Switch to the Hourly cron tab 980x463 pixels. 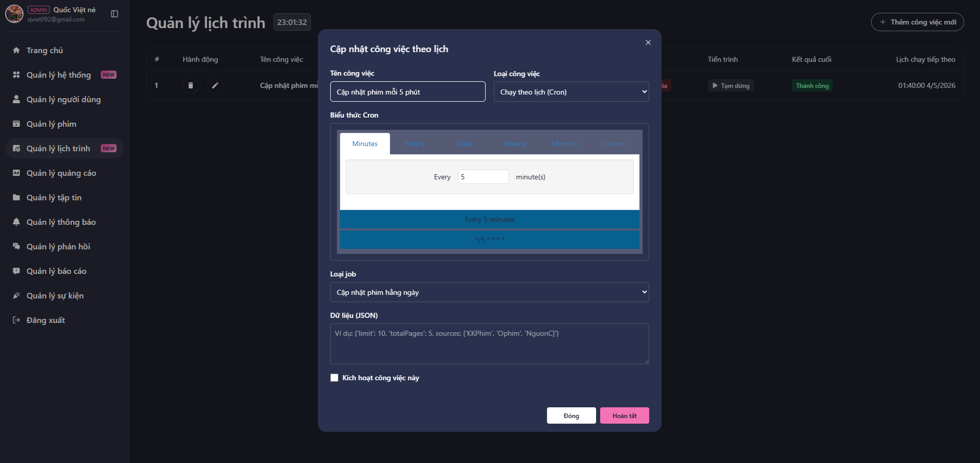click(415, 144)
